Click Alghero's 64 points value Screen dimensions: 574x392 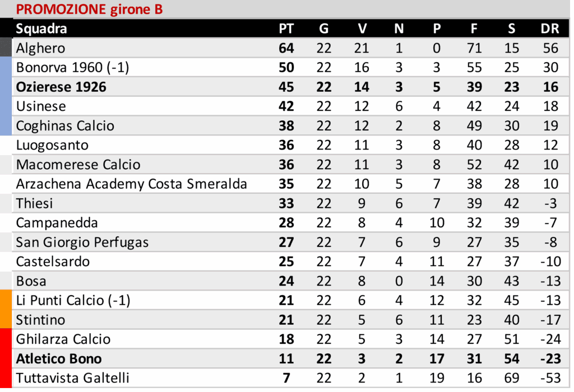[286, 48]
